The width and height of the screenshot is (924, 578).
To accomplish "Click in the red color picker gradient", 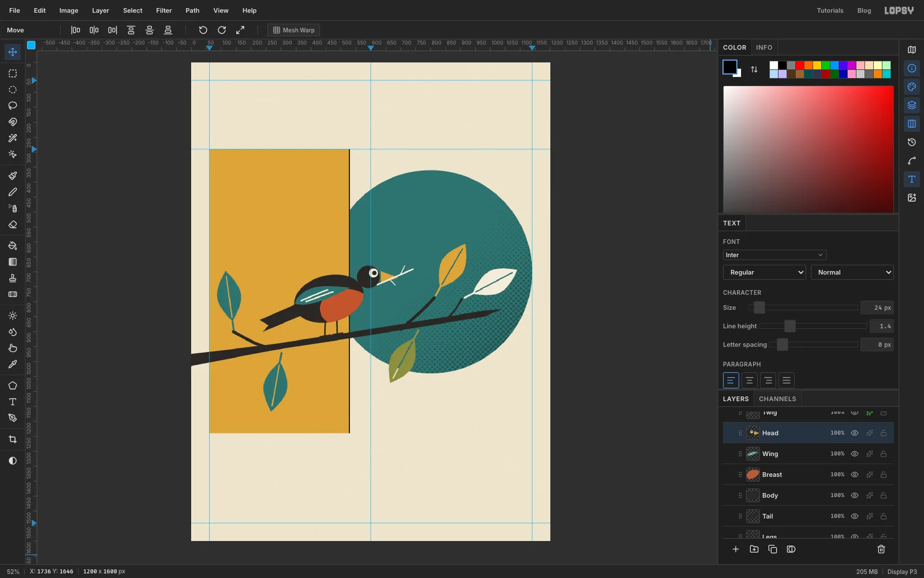I will tap(808, 150).
